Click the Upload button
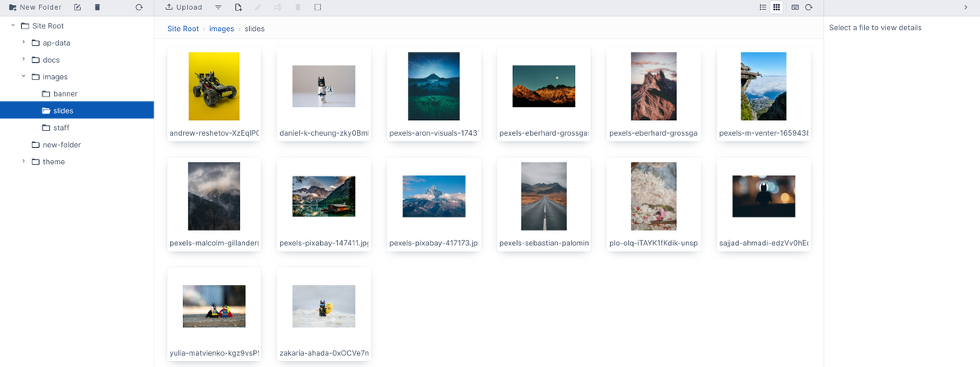 [x=184, y=7]
